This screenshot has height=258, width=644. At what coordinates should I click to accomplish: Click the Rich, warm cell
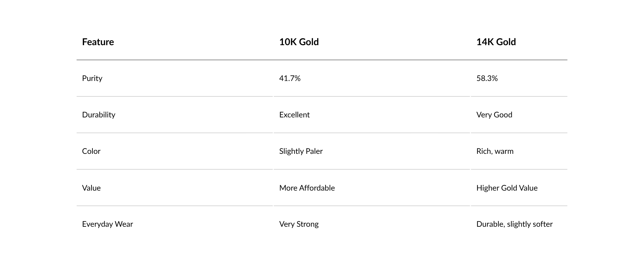tap(495, 151)
